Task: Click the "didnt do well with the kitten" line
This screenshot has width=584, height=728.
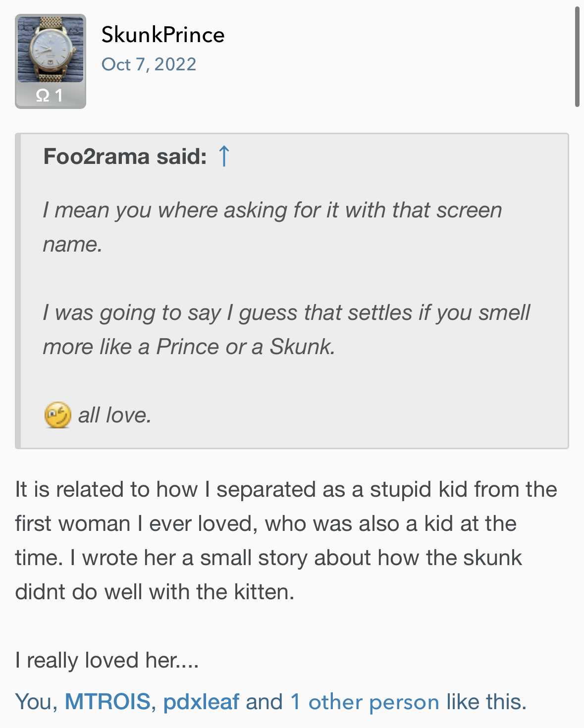Action: pyautogui.click(x=155, y=592)
